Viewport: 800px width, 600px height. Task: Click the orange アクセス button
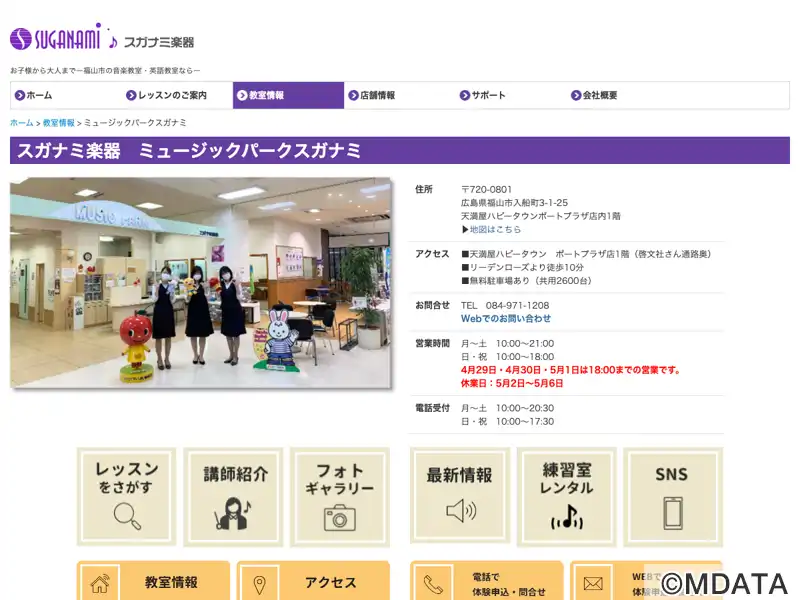[313, 581]
